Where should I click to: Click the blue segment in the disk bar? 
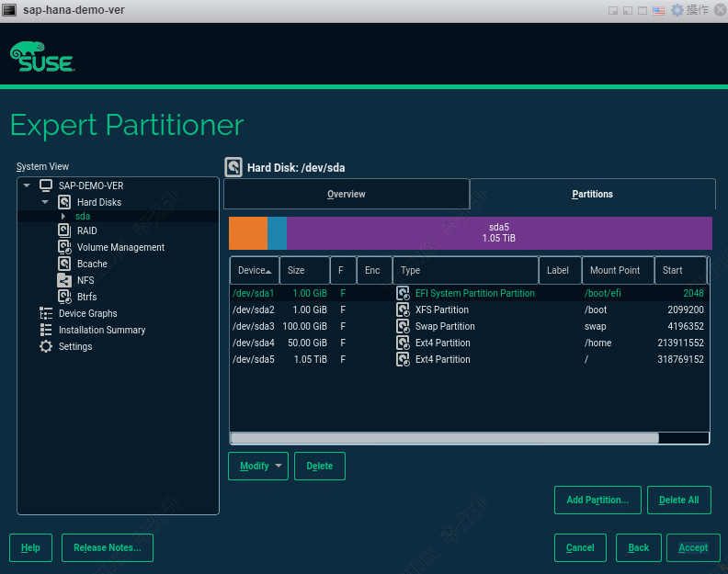[x=278, y=233]
